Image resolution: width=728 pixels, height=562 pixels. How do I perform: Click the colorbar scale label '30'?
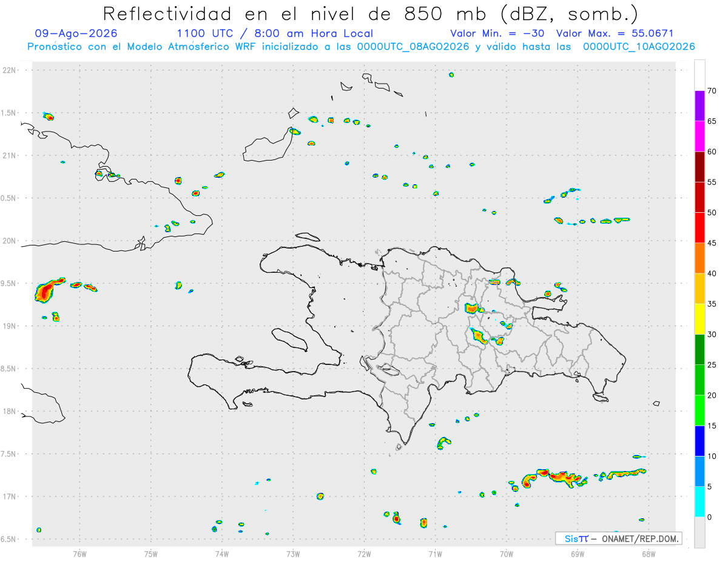(x=712, y=334)
